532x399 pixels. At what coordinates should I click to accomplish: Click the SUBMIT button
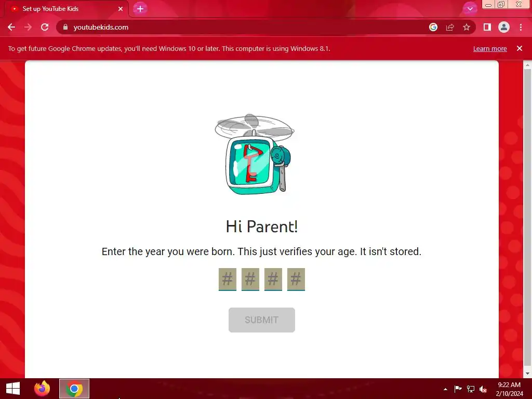(x=262, y=320)
